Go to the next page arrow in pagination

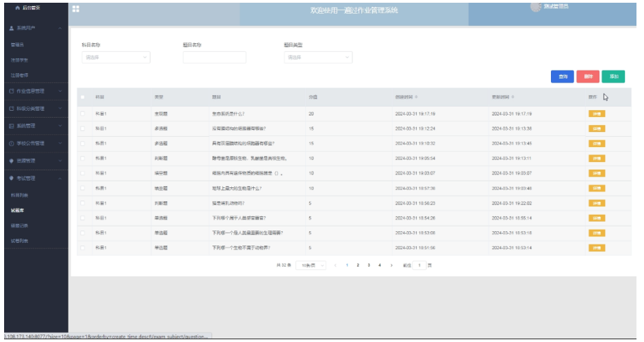(x=391, y=265)
